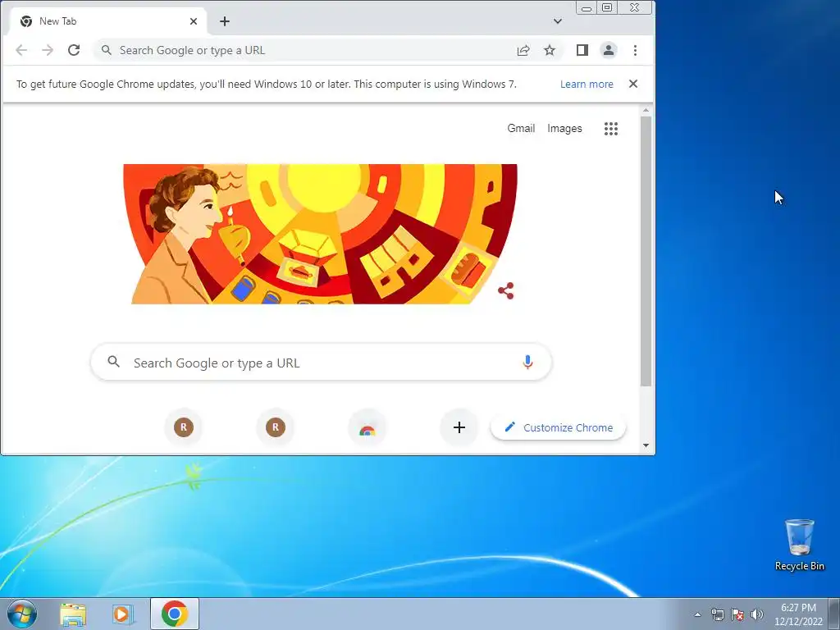Maximize the Chrome window

607,7
